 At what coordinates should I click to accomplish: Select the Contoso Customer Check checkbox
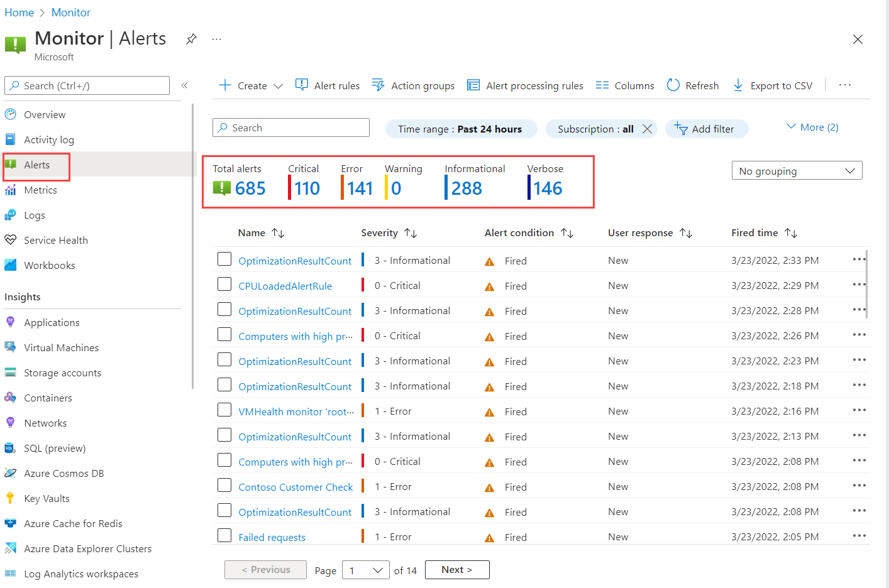pyautogui.click(x=224, y=485)
